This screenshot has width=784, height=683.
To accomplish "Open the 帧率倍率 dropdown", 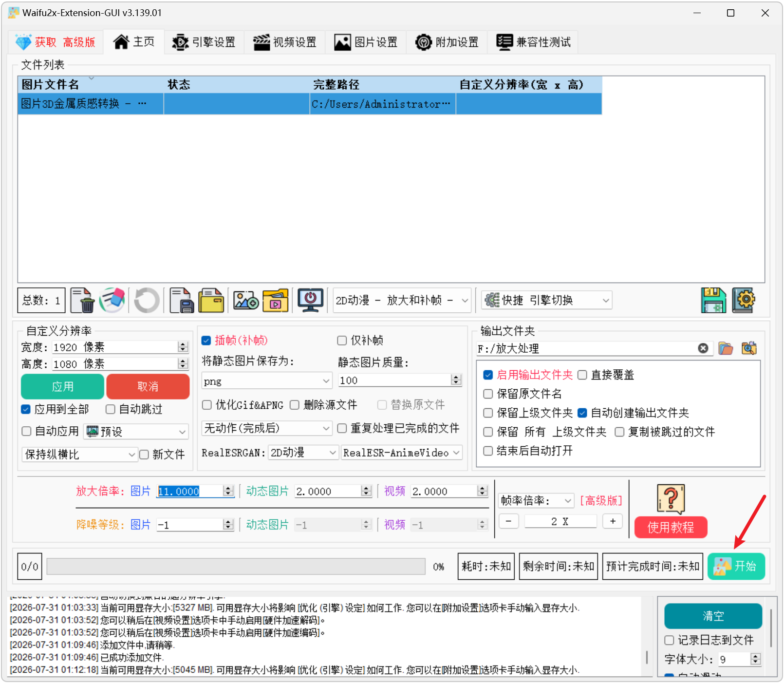I will click(536, 500).
